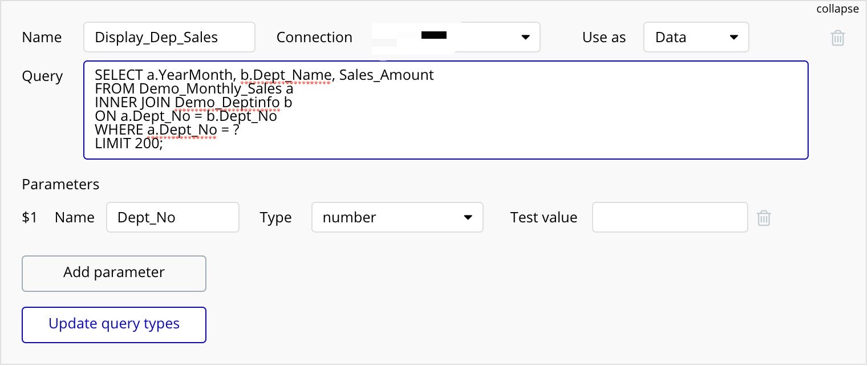Click the Use as label
868x366 pixels.
point(603,38)
